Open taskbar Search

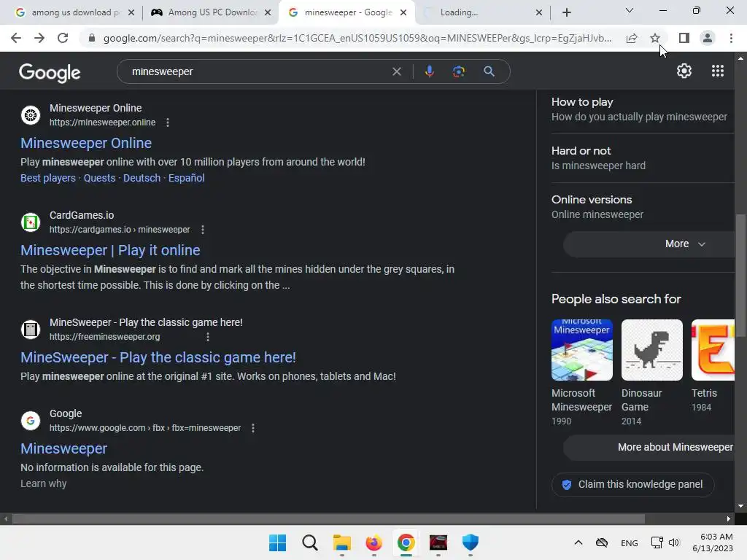point(309,542)
